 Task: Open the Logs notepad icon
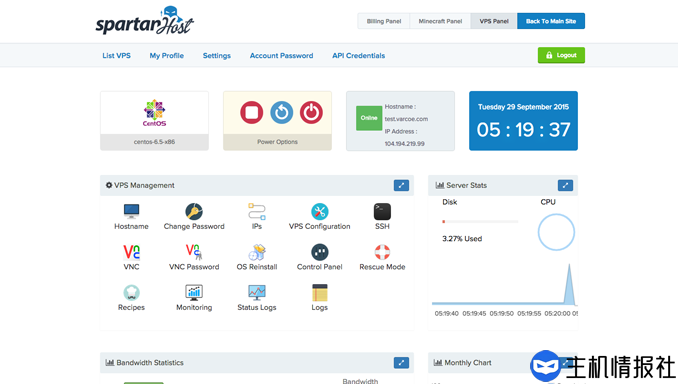tap(320, 293)
